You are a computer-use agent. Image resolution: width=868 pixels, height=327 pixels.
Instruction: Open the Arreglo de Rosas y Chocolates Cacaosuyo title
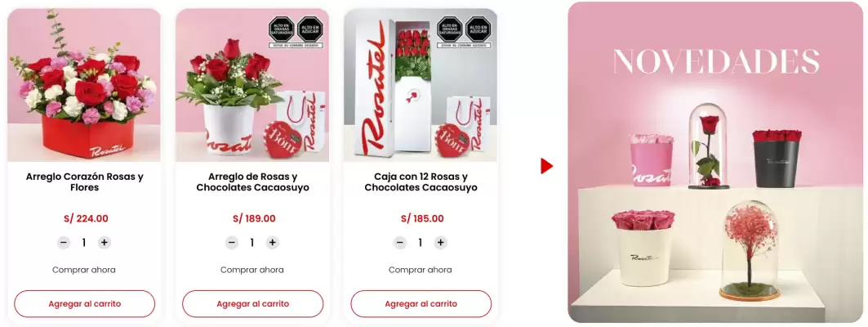tap(253, 182)
